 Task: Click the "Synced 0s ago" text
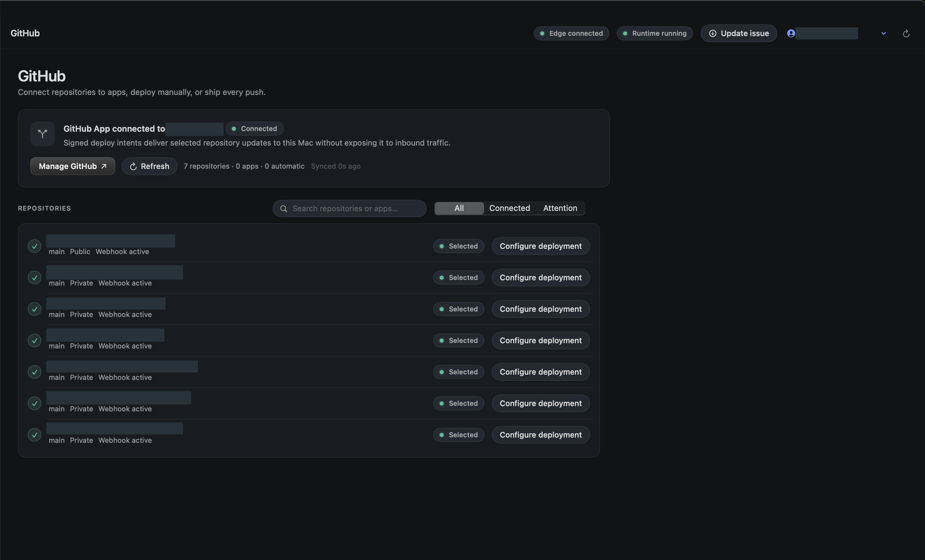(x=335, y=166)
